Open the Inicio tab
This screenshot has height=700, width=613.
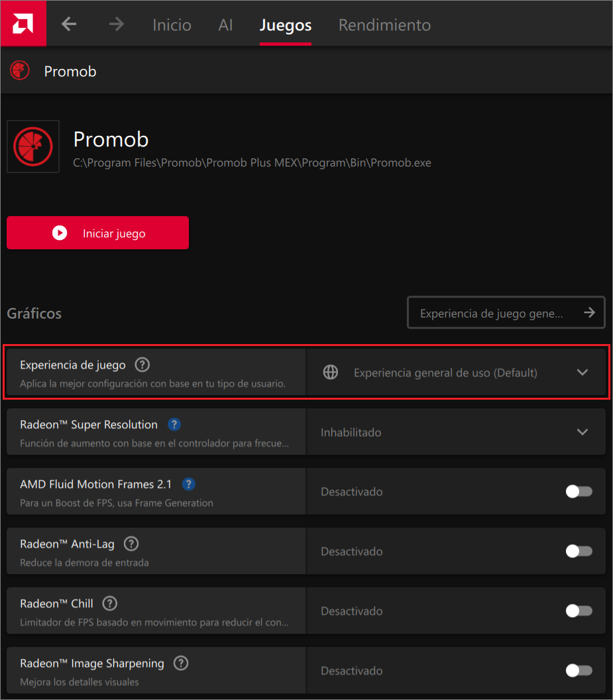172,25
